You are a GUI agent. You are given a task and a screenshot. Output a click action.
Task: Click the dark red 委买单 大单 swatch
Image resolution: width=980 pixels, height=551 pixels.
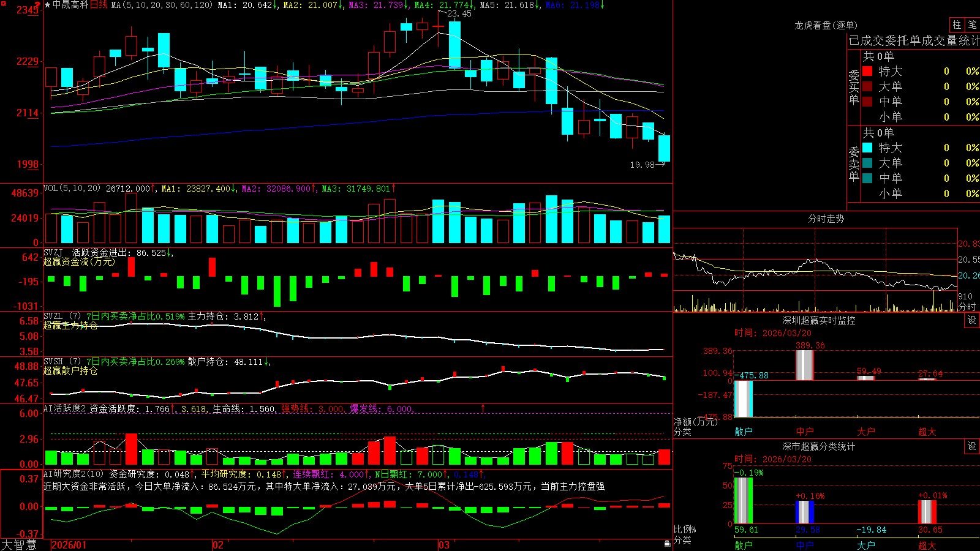coord(867,86)
